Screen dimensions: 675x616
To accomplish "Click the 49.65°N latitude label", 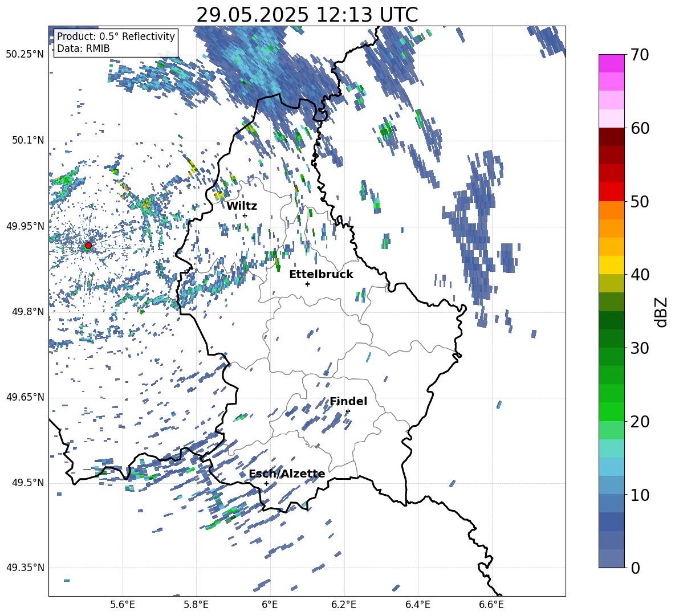I will pyautogui.click(x=26, y=397).
